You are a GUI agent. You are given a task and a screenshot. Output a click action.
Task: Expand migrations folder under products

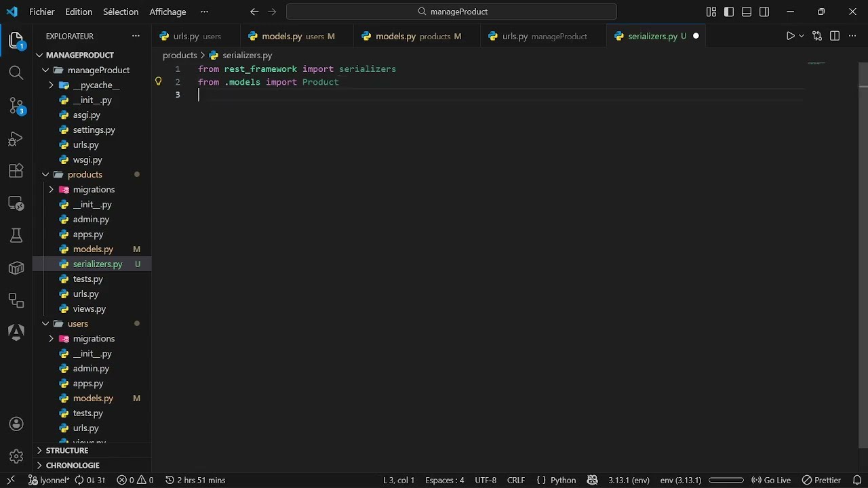point(51,190)
